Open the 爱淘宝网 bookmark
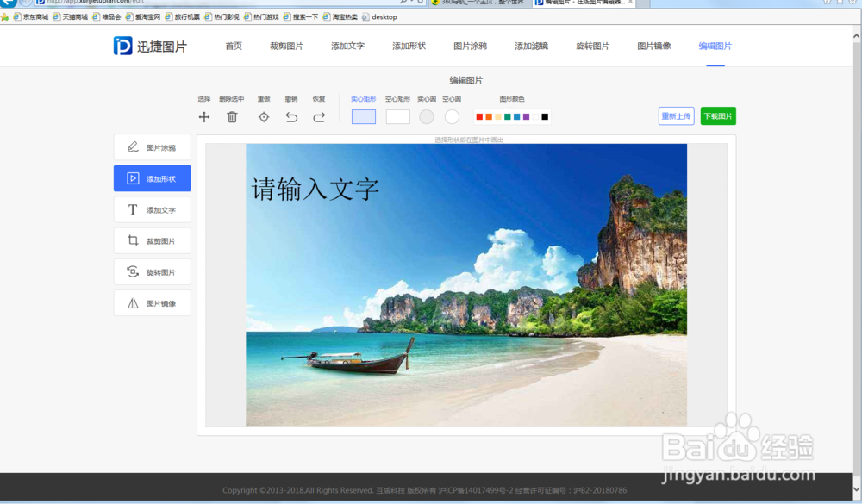 [143, 17]
